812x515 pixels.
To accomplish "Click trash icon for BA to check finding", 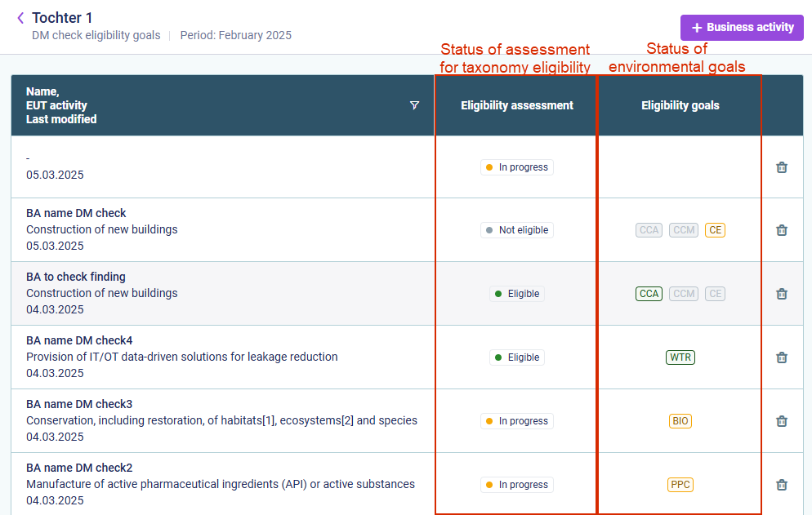I will coord(782,294).
